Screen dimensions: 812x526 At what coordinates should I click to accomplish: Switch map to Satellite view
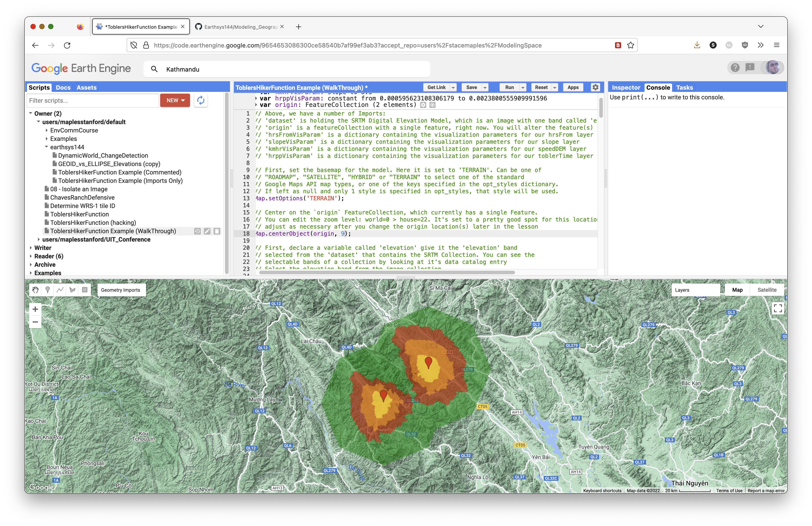[767, 290]
